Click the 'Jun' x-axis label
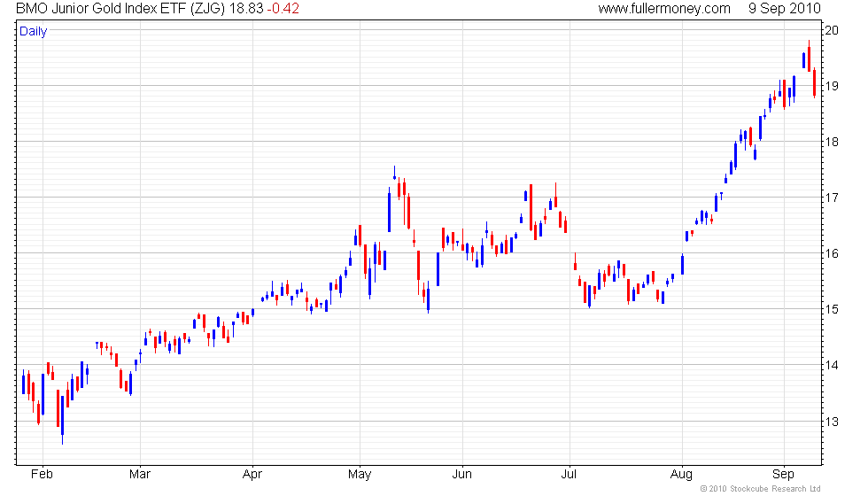 (x=462, y=475)
